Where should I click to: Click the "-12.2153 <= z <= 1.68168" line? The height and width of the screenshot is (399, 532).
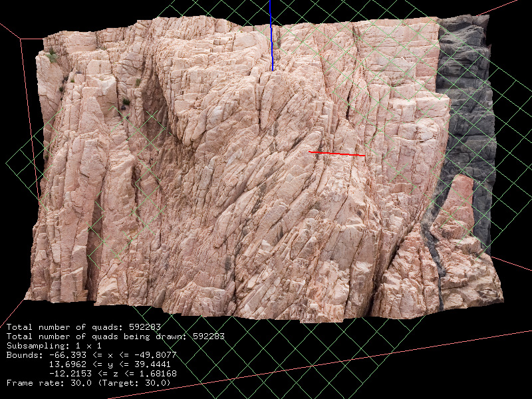coord(113,374)
